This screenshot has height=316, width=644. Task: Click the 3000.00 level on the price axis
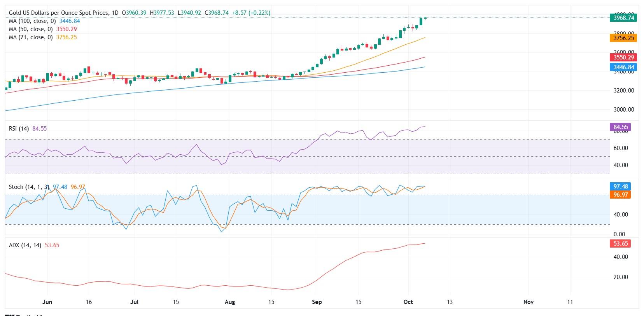[623, 110]
